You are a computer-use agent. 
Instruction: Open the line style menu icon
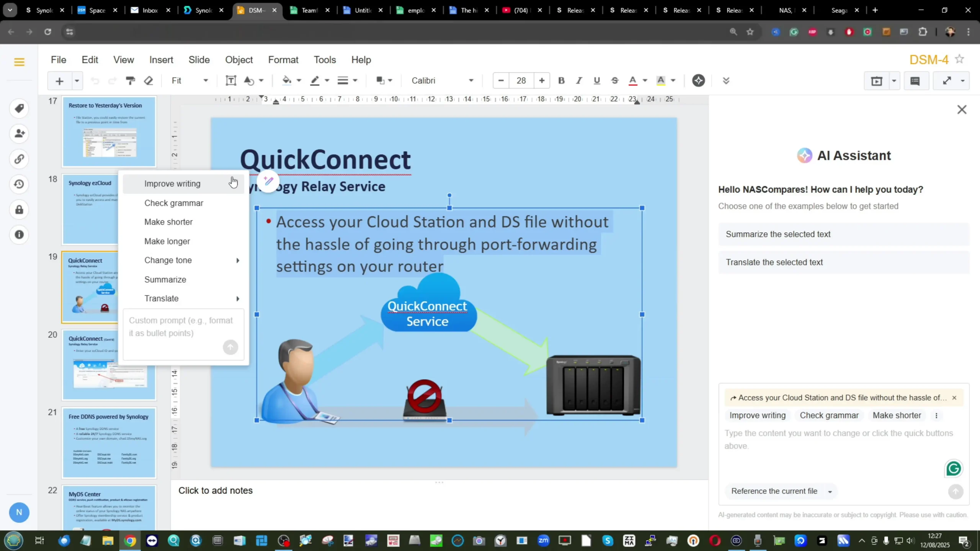tap(343, 80)
